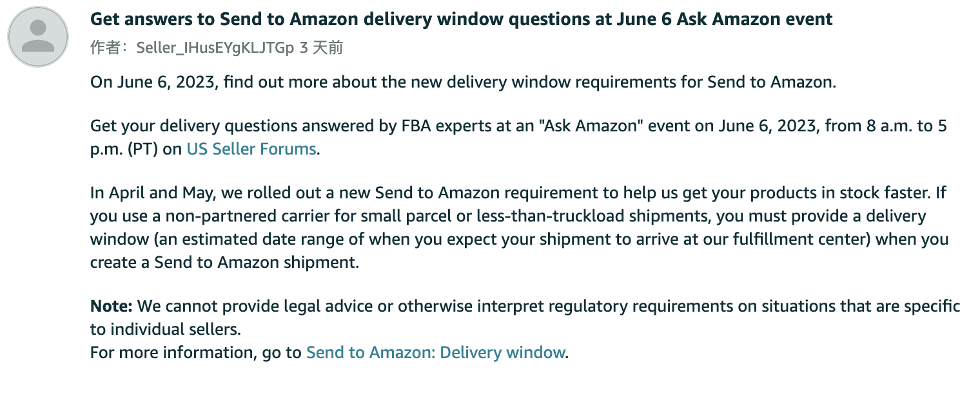980x407 pixels.
Task: Click the gray user avatar icon
Action: click(38, 37)
